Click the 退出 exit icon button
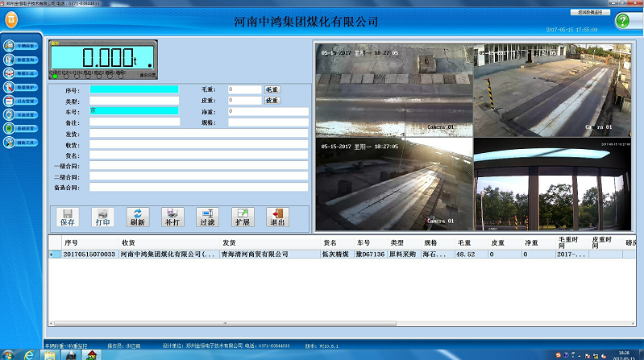 click(277, 217)
